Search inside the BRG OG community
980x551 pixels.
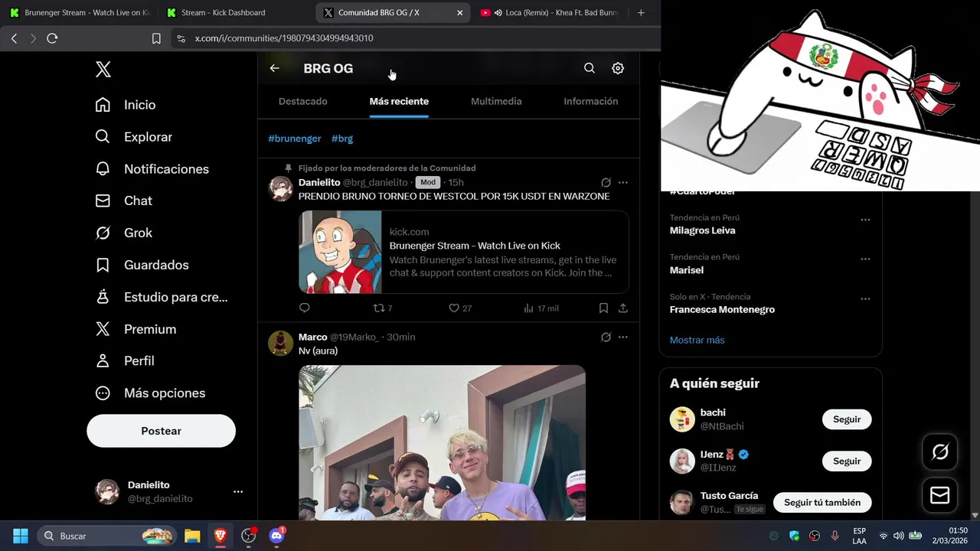coord(590,68)
